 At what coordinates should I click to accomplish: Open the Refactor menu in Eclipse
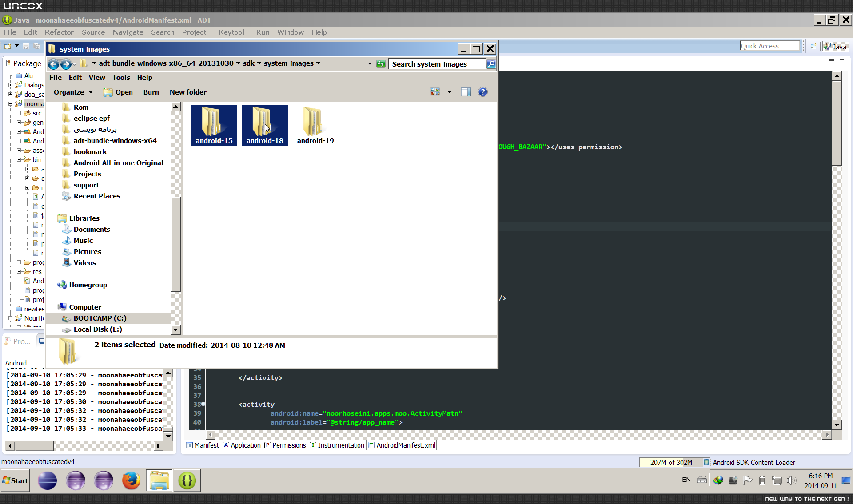coord(59,32)
